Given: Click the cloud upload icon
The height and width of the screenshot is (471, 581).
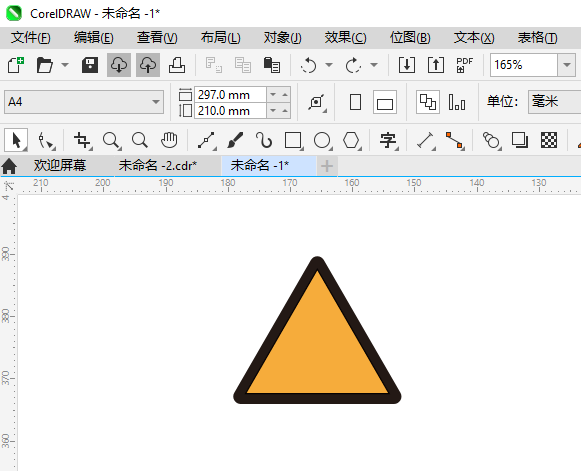Looking at the screenshot, I should pyautogui.click(x=148, y=65).
